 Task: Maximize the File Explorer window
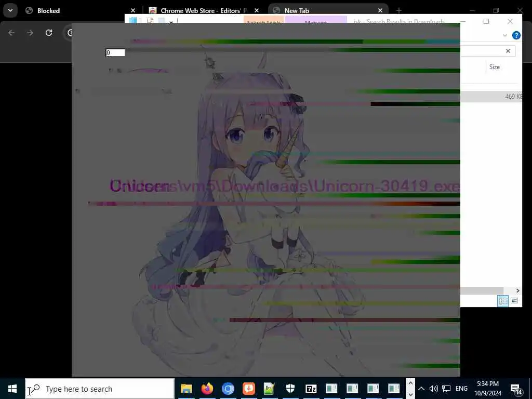486,21
